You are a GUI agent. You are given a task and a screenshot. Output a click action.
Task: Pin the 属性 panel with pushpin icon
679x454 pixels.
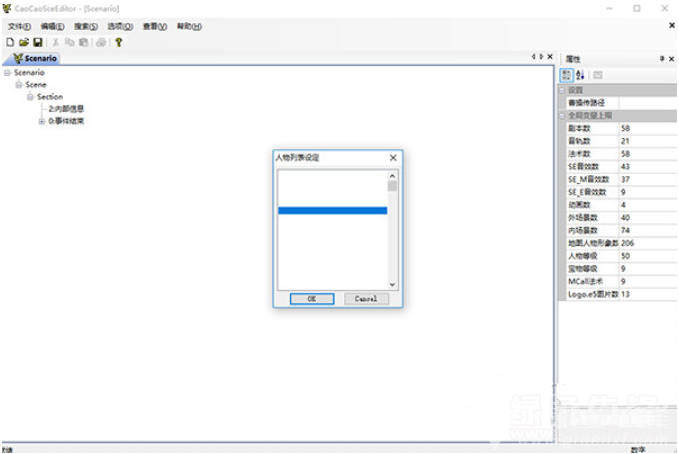click(x=661, y=59)
